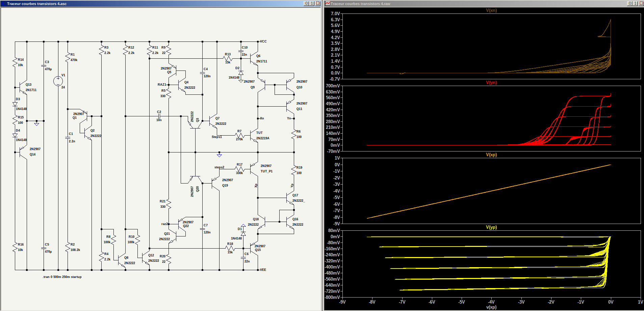Select the V(xn) trace label
Screen dimensions: 644x311
(491, 10)
